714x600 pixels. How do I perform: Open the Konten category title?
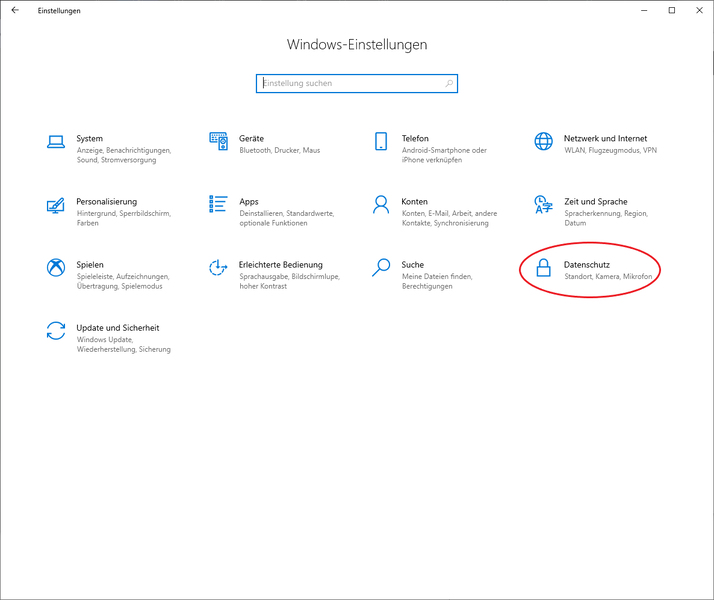tap(414, 202)
